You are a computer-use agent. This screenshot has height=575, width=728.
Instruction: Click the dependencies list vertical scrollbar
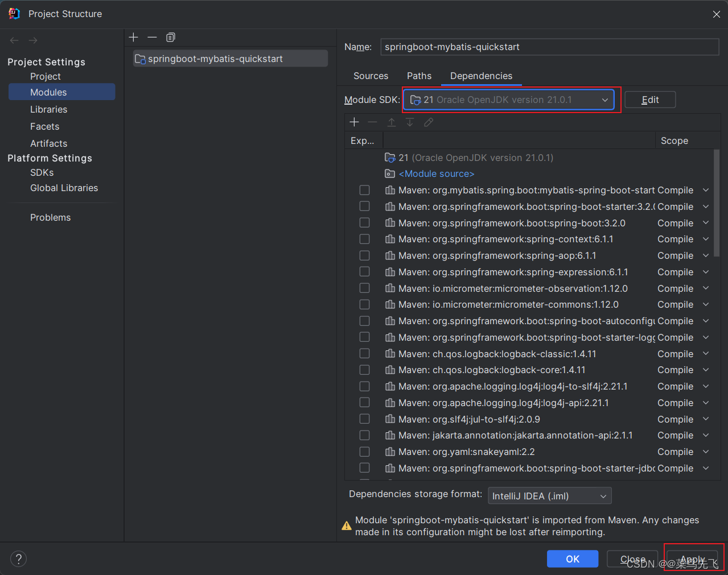point(717,203)
